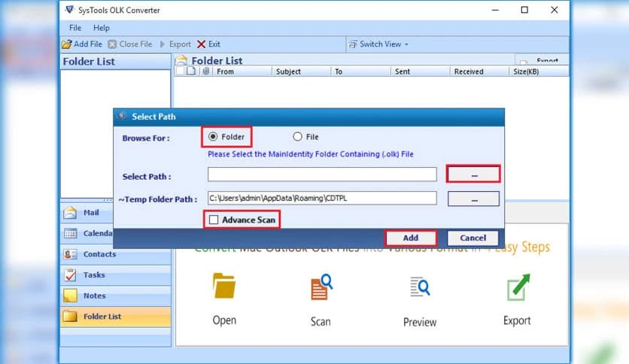
Task: Click the attachment paperclip column icon
Action: tap(206, 71)
